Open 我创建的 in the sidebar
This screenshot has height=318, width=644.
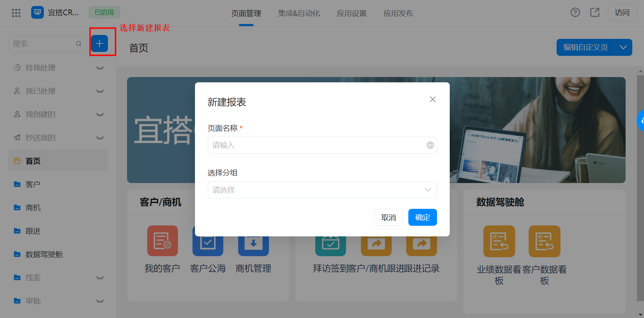(58, 114)
